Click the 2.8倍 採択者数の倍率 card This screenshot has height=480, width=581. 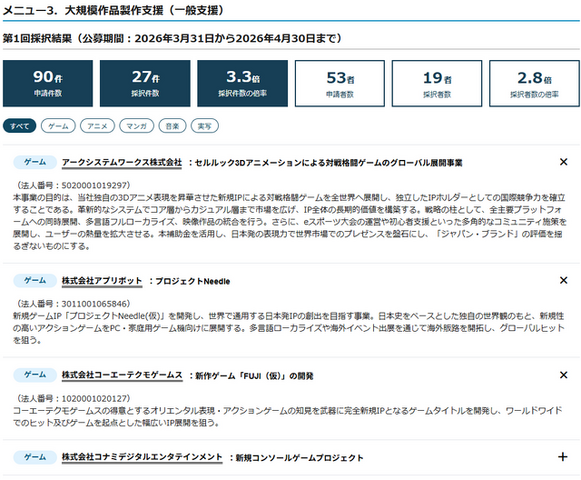(x=534, y=83)
